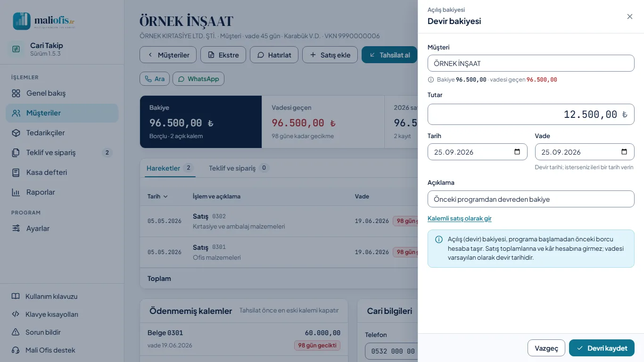Click the Bakiye summary card
The width and height of the screenshot is (644, 362).
[x=201, y=122]
